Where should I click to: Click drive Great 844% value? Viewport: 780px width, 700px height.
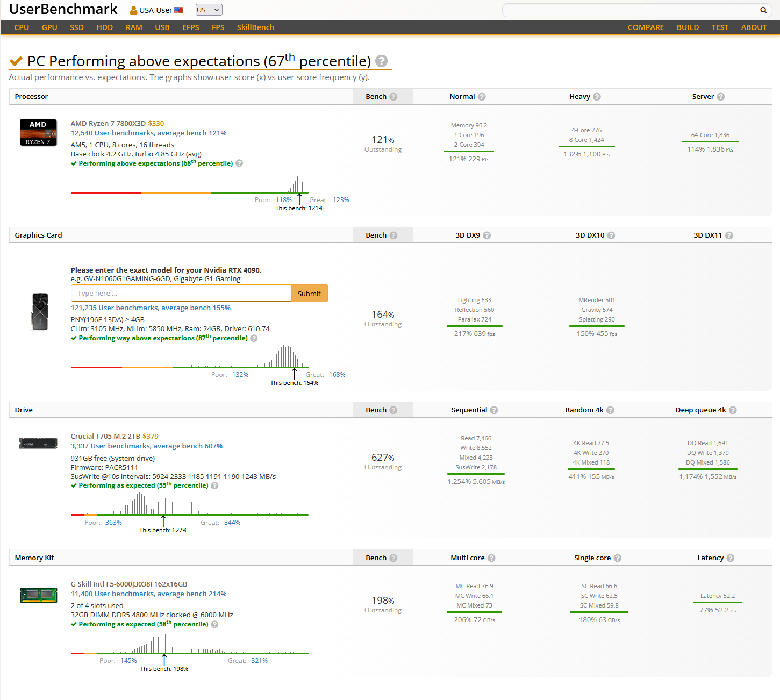click(x=232, y=523)
